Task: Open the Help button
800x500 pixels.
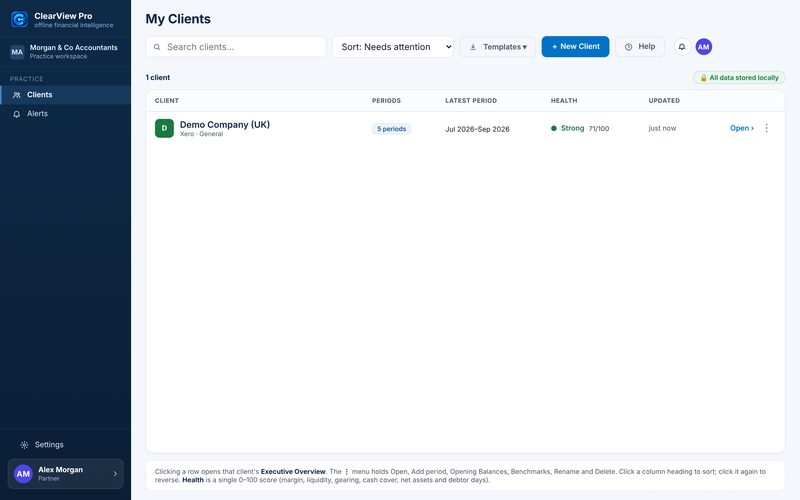Action: [x=640, y=47]
